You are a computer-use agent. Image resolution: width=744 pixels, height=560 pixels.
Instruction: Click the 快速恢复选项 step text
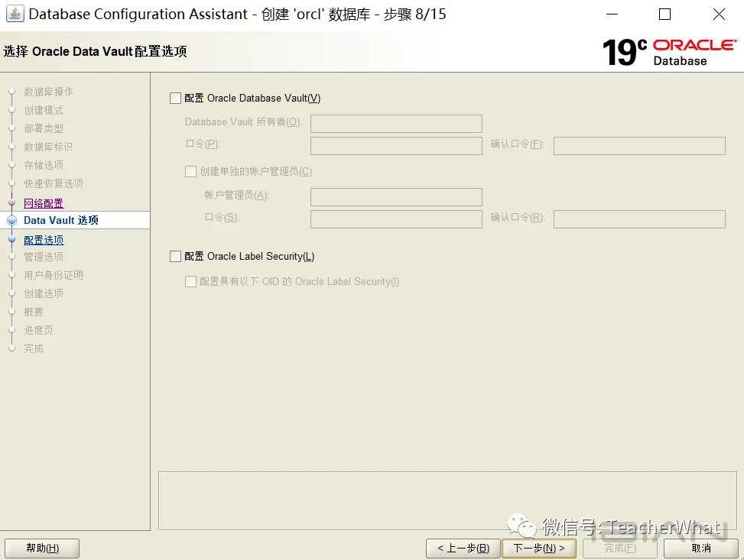pos(54,183)
